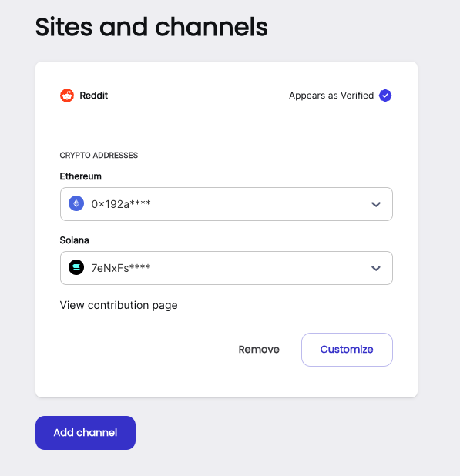This screenshot has width=460, height=476.
Task: Click the Ethereum field label
Action: (x=80, y=176)
